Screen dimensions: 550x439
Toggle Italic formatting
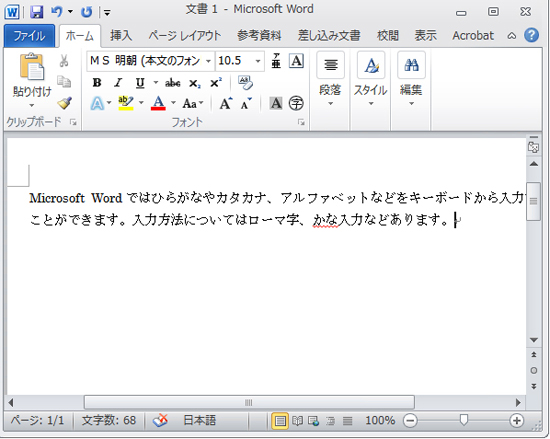[x=118, y=83]
